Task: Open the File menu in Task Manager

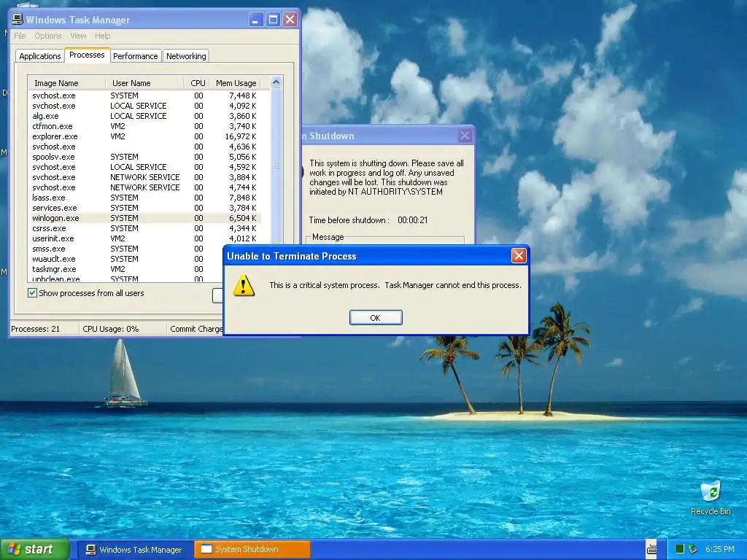Action: click(x=20, y=36)
